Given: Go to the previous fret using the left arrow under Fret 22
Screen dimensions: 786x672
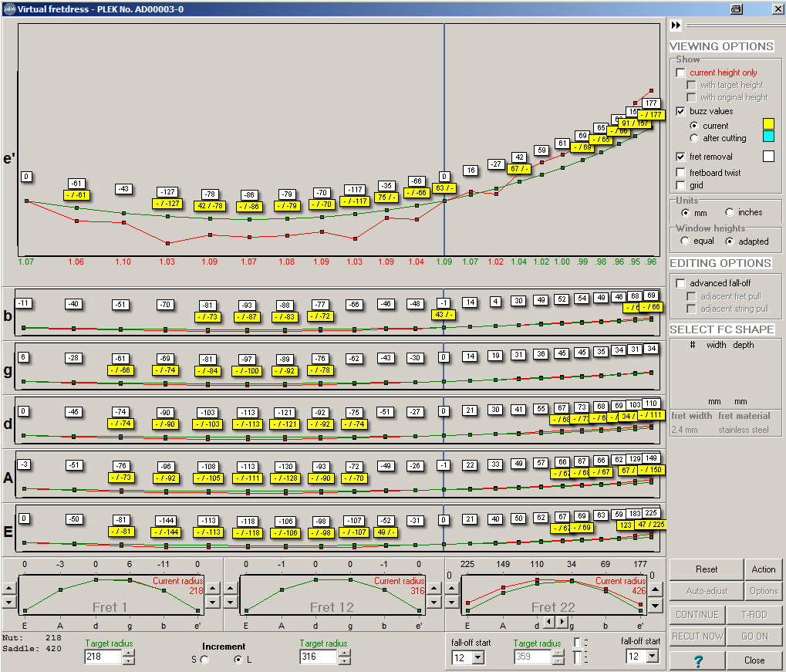Looking at the screenshot, I should (548, 621).
